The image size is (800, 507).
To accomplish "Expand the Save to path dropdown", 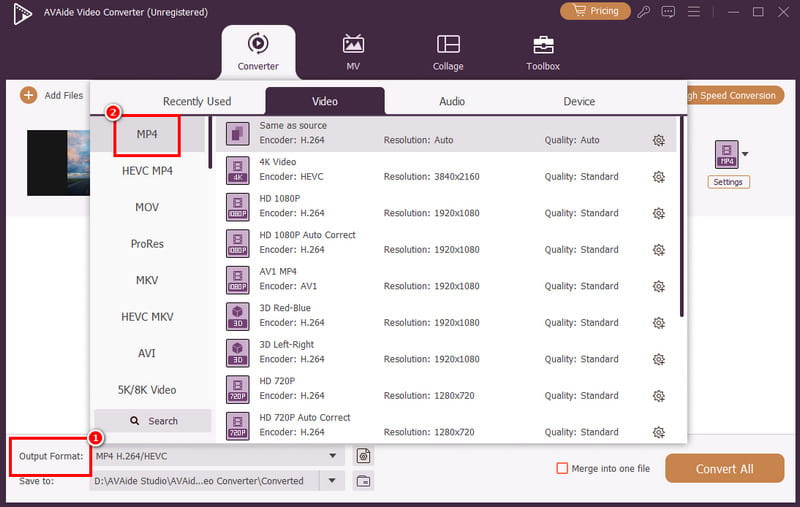I will pos(332,481).
